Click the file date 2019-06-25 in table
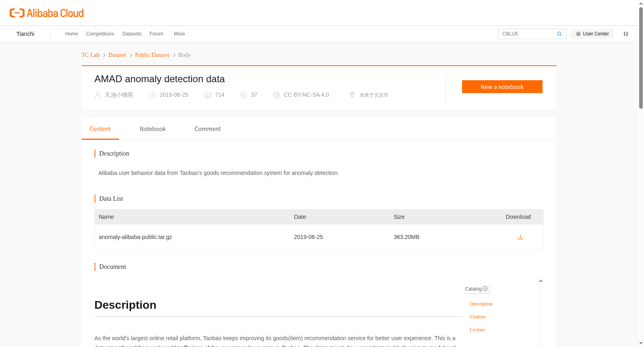The height and width of the screenshot is (347, 644). tap(308, 237)
